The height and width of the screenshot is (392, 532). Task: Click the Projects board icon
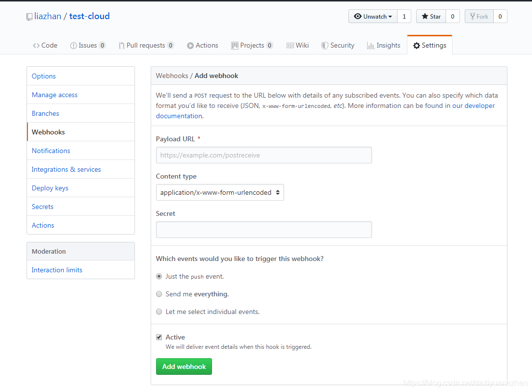[235, 46]
